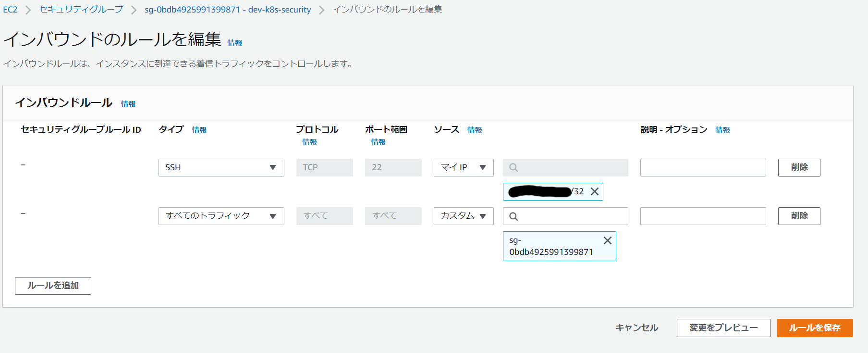The width and height of the screenshot is (868, 353).
Task: Open sg-0bdb4925991399871 dev-k8s-security breadcrumb
Action: [x=228, y=10]
